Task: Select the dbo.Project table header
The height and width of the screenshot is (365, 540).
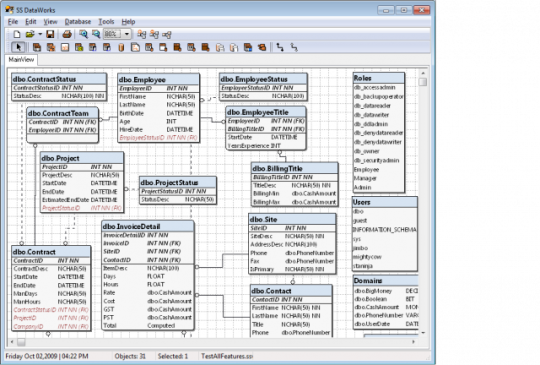Action: coord(82,158)
